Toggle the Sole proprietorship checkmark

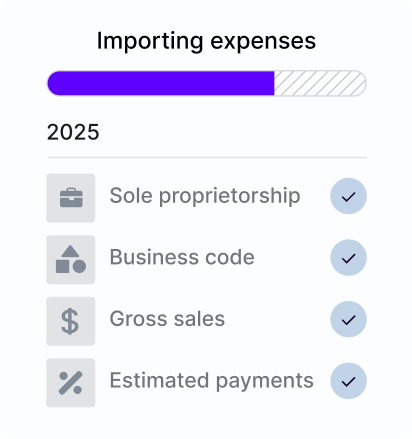point(349,196)
